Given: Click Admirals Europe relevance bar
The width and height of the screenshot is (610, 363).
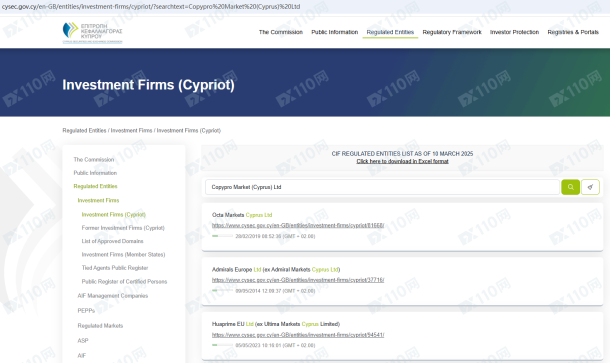Looking at the screenshot, I should 222,290.
